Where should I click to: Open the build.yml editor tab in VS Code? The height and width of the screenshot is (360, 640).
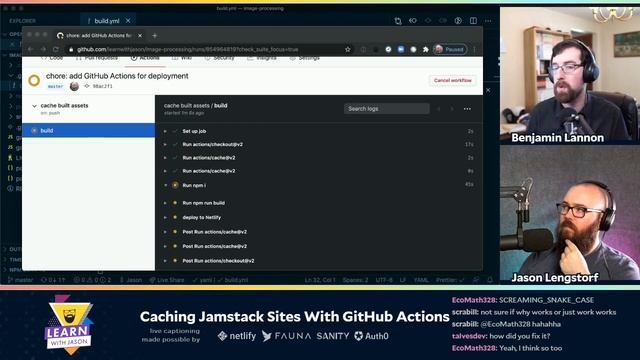(107, 21)
